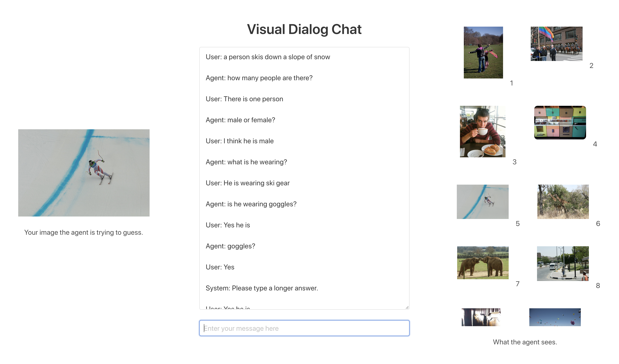Select thumbnail 8 of street scene
Image resolution: width=619 pixels, height=364 pixels.
562,263
